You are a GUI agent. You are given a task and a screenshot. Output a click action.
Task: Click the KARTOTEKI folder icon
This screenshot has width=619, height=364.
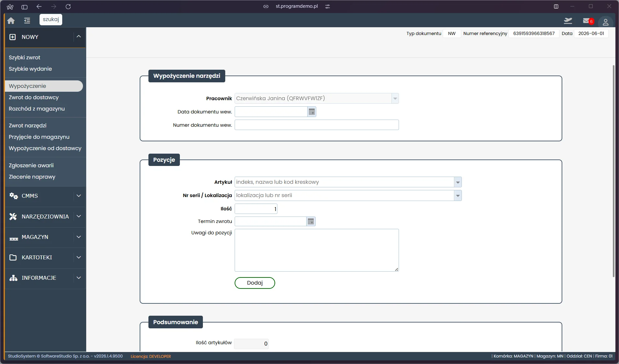tap(13, 257)
